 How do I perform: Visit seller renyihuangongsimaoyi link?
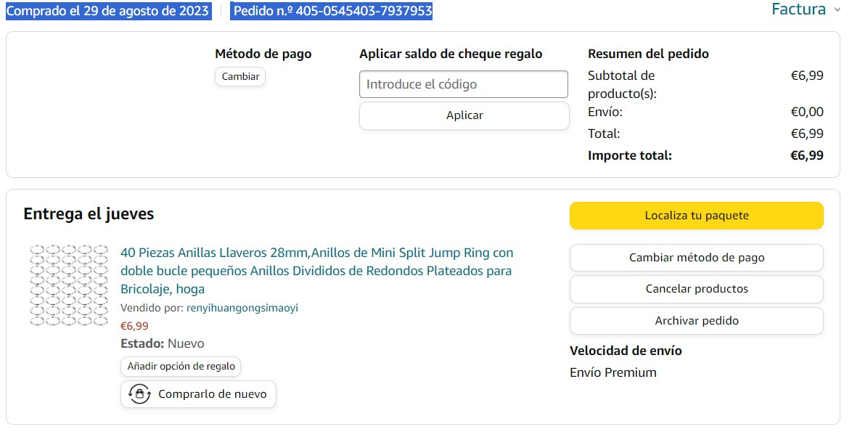pos(242,308)
